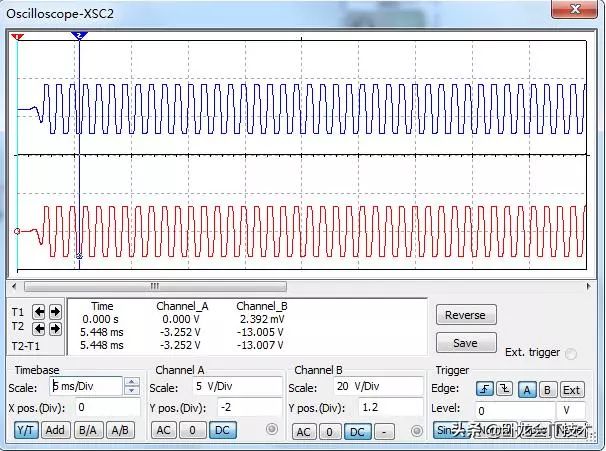Click Channel A Y pos. field
606x451 pixels.
[250, 407]
